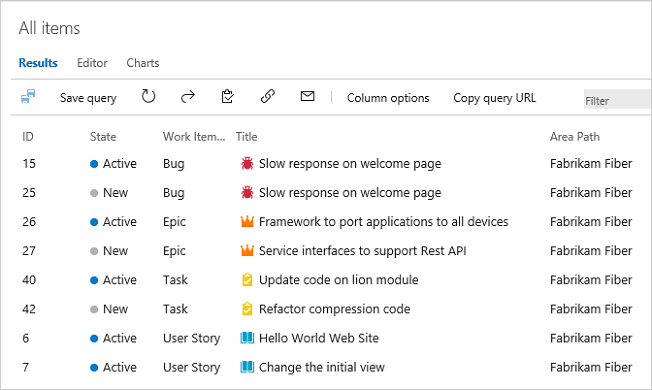Viewport: 652px width, 390px height.
Task: Open 'Slow response on welcome page' in row 15
Action: click(x=350, y=164)
